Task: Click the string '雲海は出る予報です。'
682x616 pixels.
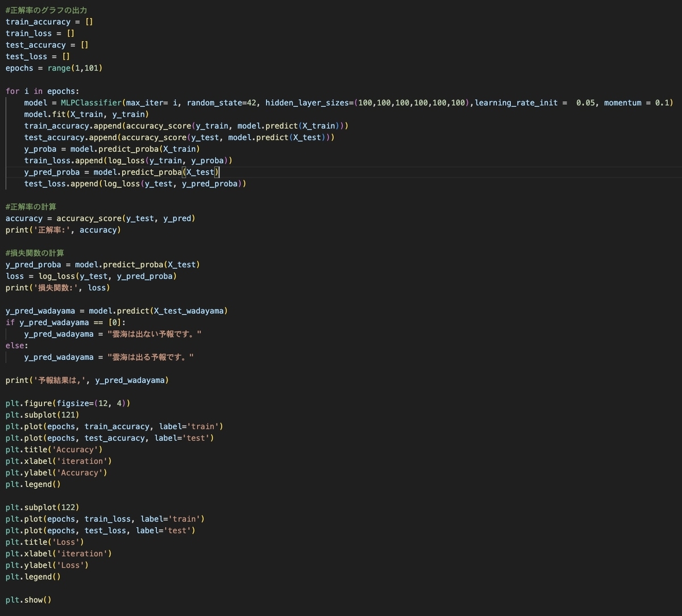Action: click(x=151, y=357)
